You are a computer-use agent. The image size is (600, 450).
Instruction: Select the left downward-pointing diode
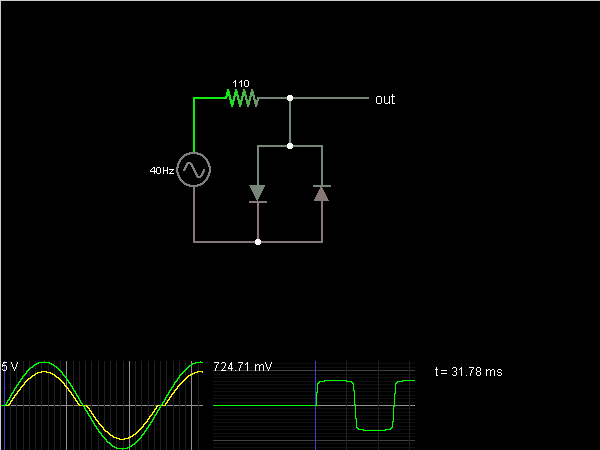pyautogui.click(x=258, y=194)
